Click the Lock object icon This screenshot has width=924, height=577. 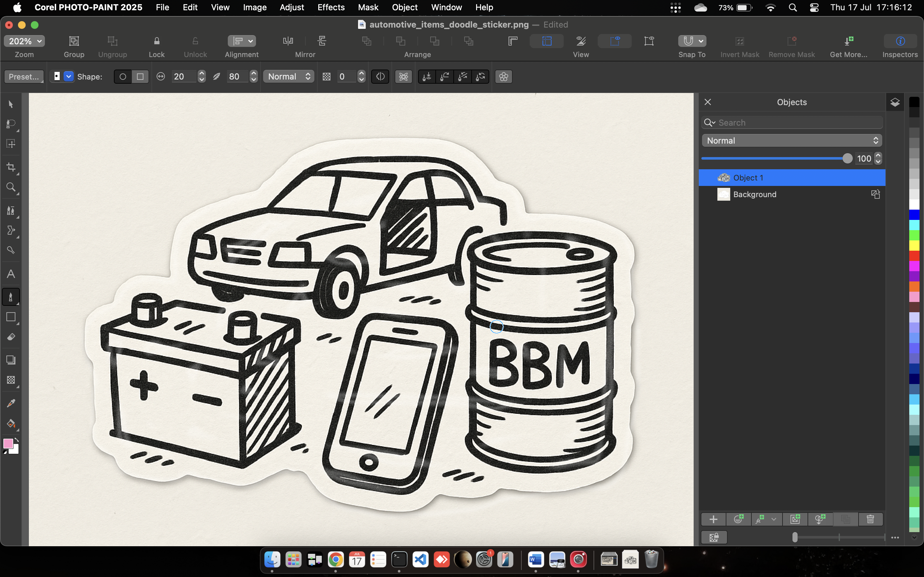click(157, 41)
